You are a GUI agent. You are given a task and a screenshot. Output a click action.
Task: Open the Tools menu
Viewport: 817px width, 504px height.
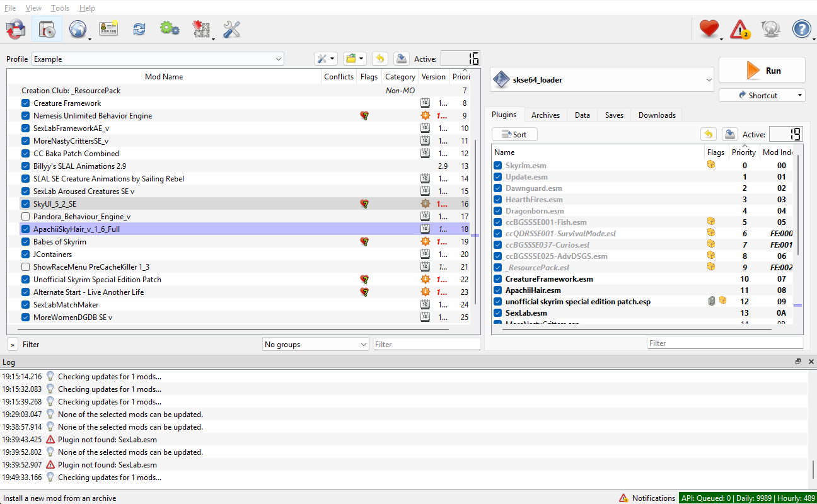pyautogui.click(x=60, y=8)
